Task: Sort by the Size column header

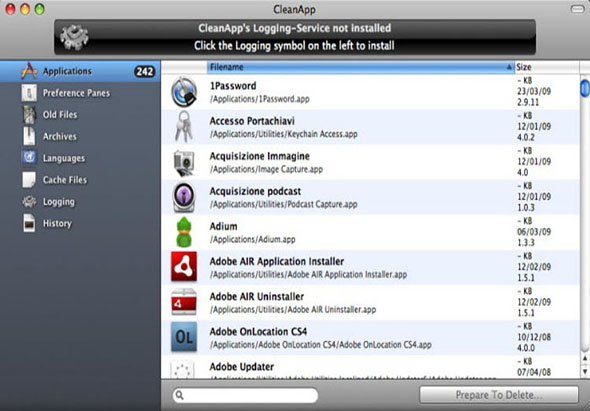Action: (x=546, y=67)
